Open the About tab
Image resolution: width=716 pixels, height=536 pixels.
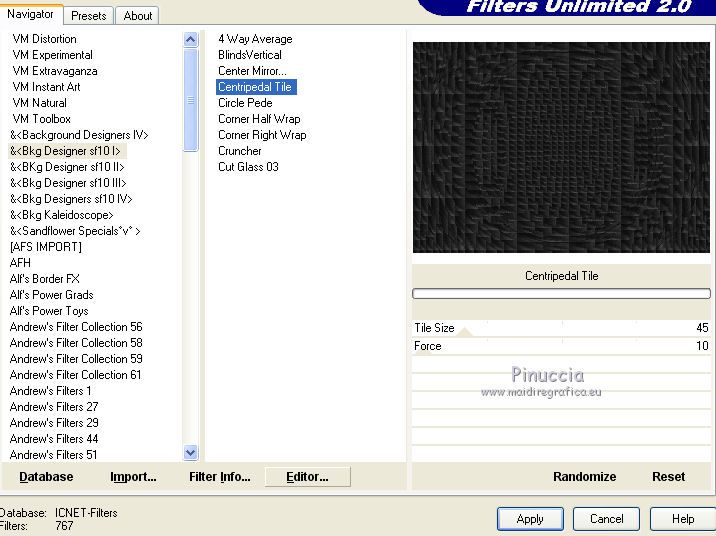[x=137, y=16]
